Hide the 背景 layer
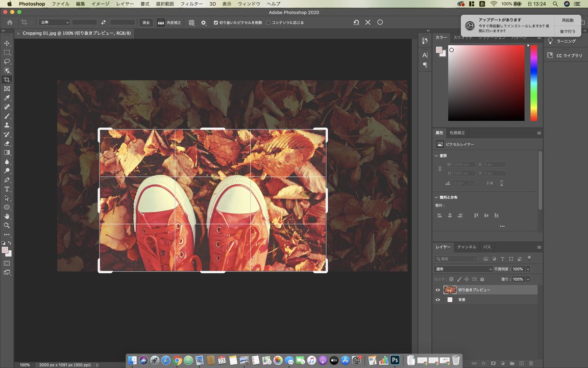The height and width of the screenshot is (368, 588). [438, 299]
